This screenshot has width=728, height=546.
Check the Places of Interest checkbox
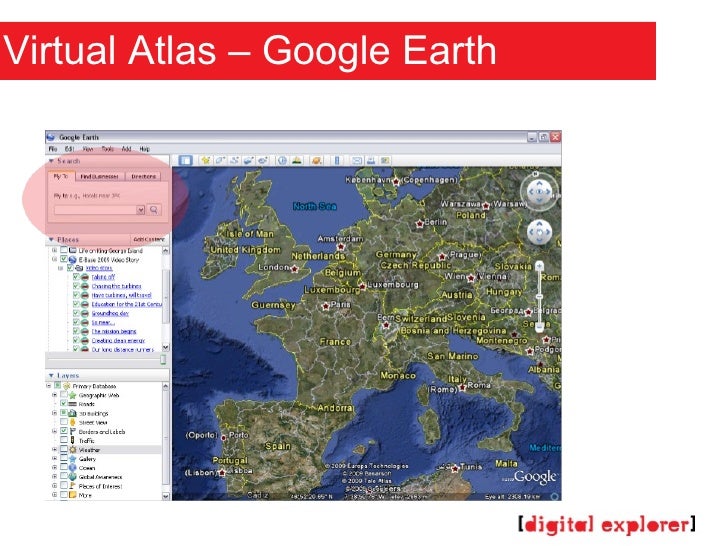click(x=64, y=486)
